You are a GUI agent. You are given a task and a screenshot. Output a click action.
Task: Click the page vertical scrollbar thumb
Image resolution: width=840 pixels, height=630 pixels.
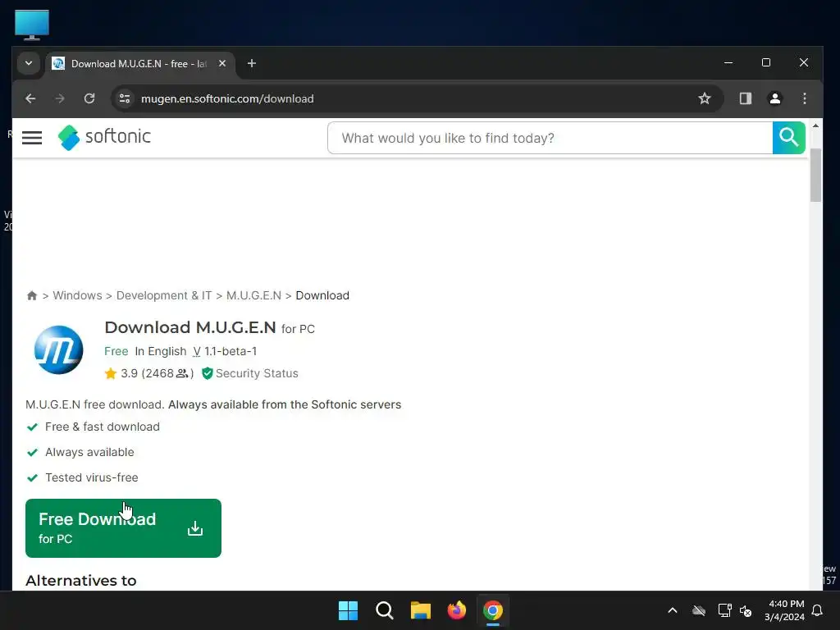tap(815, 175)
